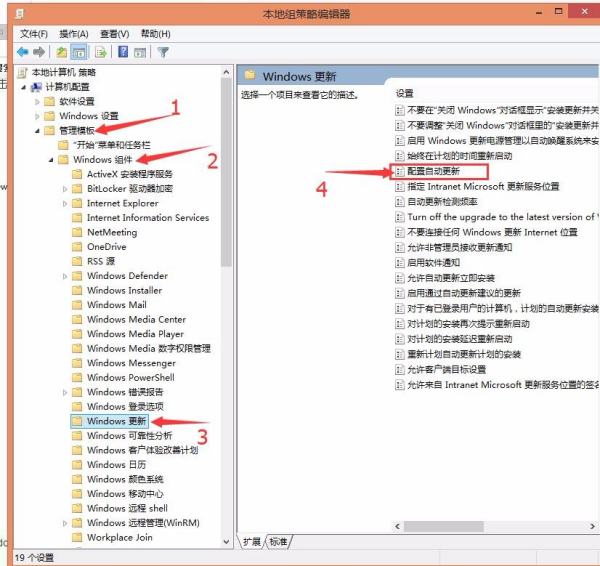Expand the Windows Defender tree node
Screen dimensions: 600x566
coord(65,276)
